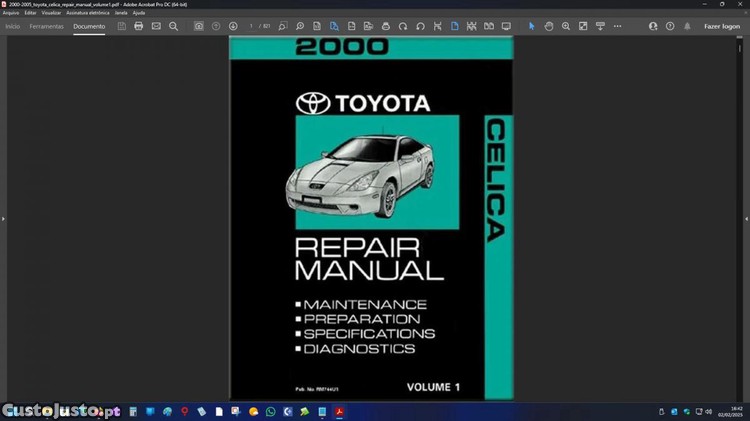750x421 pixels.
Task: Select the hand pan tool
Action: 549,26
